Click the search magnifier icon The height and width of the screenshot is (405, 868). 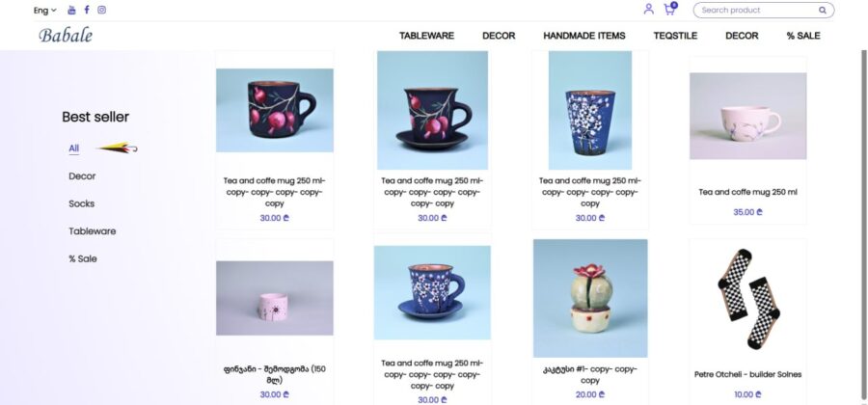[823, 10]
